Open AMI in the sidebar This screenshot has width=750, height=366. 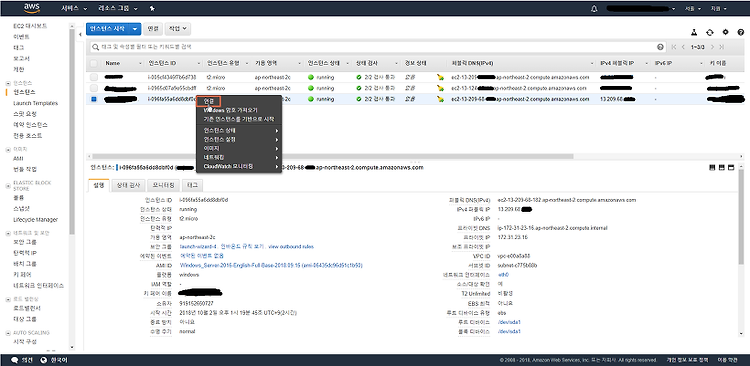(x=19, y=158)
